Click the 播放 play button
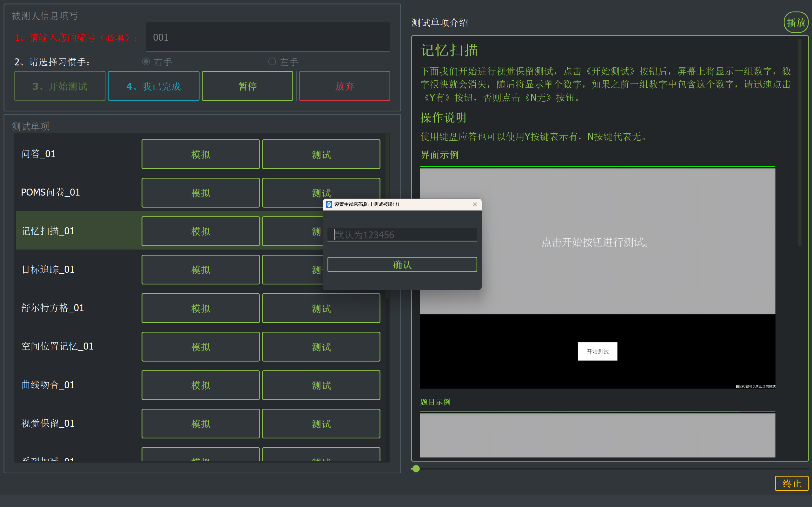 795,23
